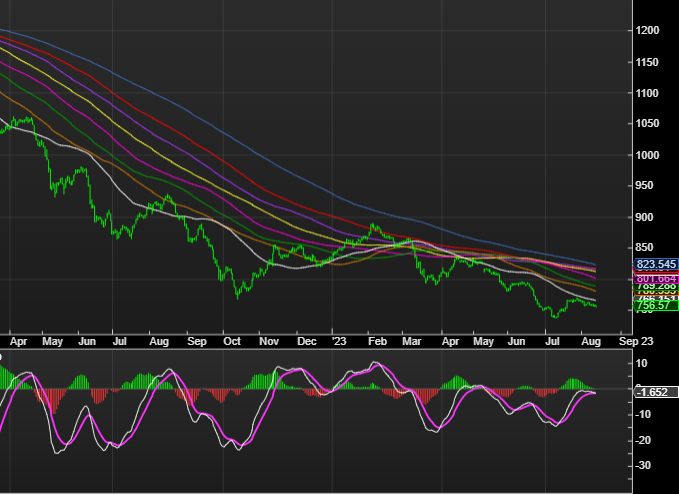Click the 1200 price axis label
Viewport: 679px width, 494px height.
coord(647,30)
